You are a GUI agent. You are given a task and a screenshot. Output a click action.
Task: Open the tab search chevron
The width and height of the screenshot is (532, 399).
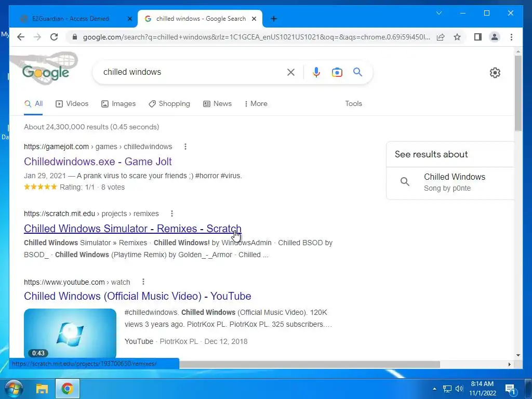(438, 13)
